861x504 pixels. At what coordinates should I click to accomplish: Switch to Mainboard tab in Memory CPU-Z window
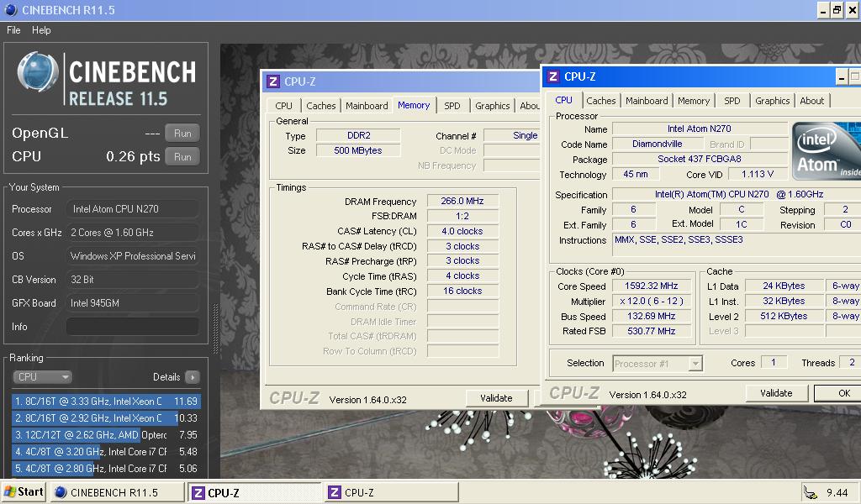coord(367,106)
